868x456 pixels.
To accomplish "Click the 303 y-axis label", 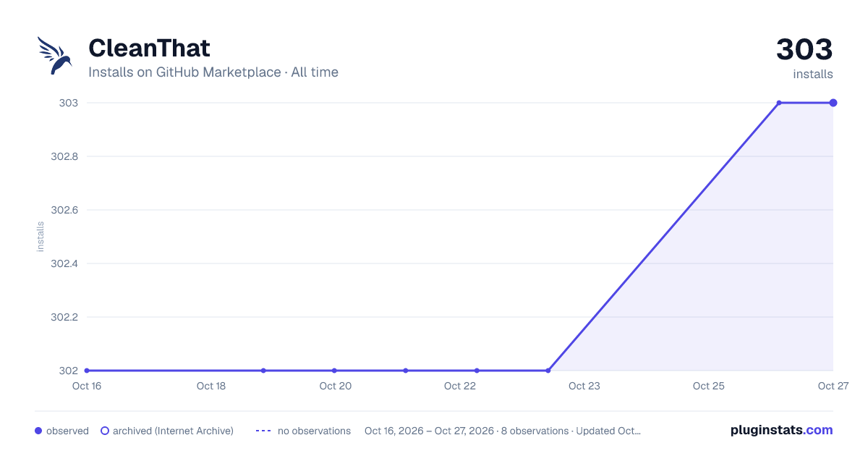I will tap(68, 103).
